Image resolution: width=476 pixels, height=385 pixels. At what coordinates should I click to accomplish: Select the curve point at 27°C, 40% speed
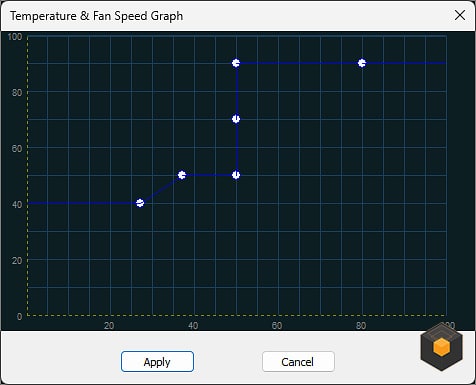[140, 203]
